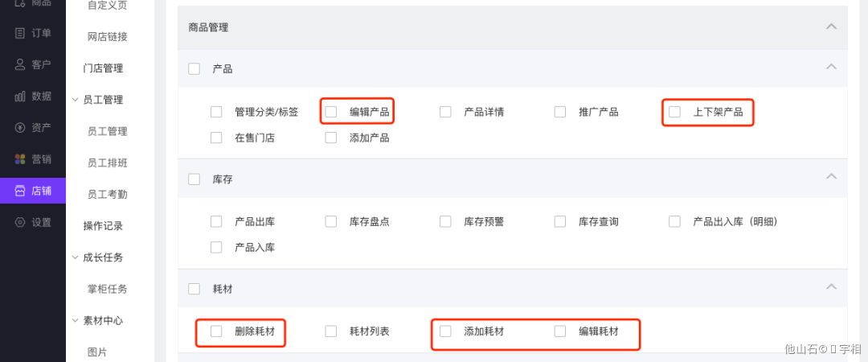Tick the 删除耗材 checkbox

[x=216, y=331]
